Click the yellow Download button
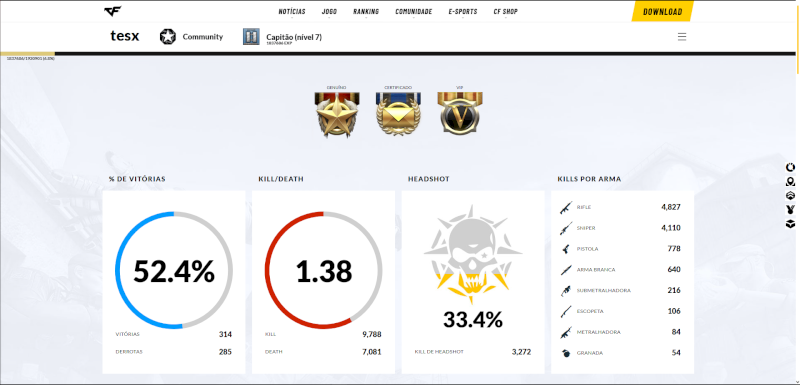 (662, 12)
